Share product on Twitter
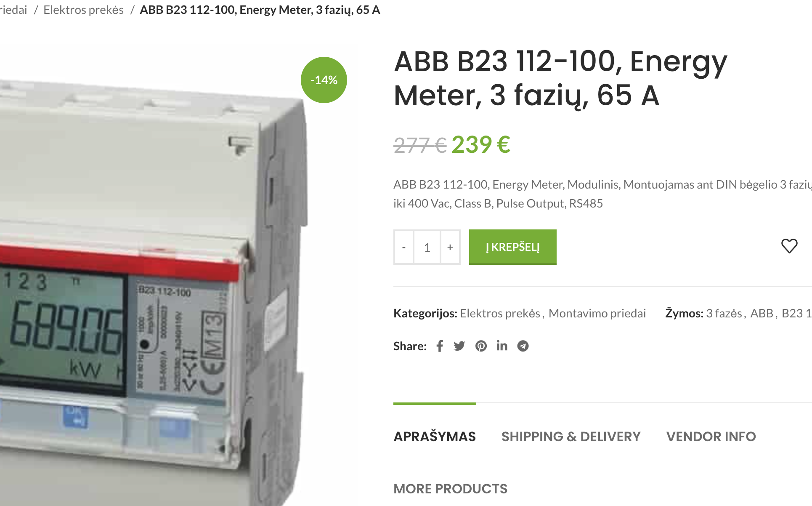The height and width of the screenshot is (506, 812). (459, 346)
